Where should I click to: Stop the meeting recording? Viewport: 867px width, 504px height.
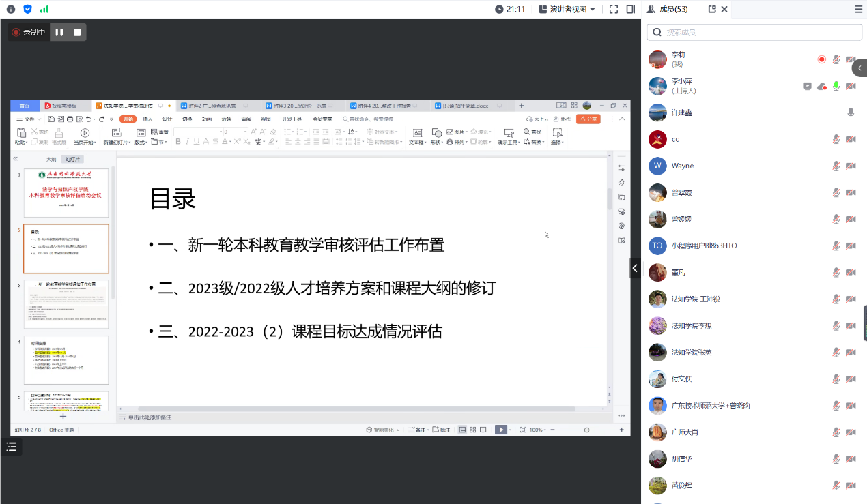click(x=77, y=32)
